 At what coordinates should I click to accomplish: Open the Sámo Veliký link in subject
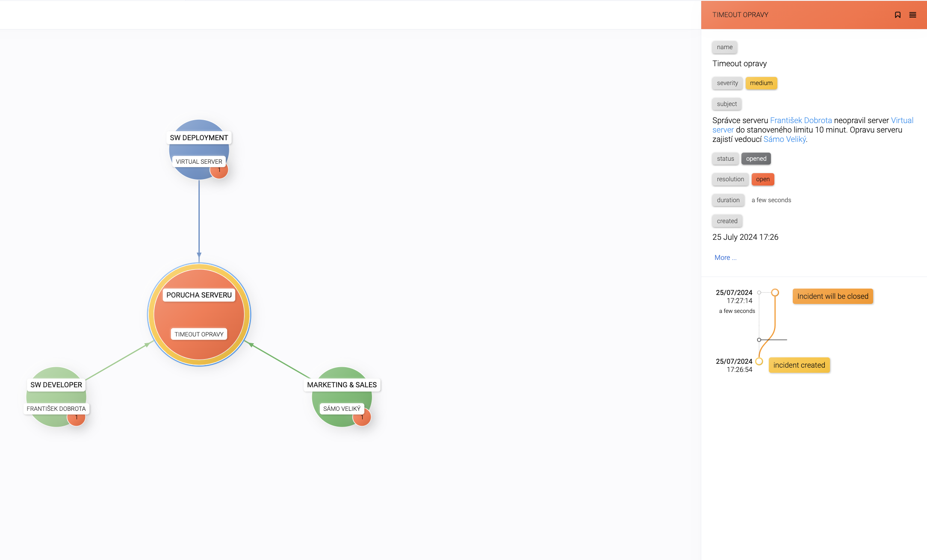785,139
